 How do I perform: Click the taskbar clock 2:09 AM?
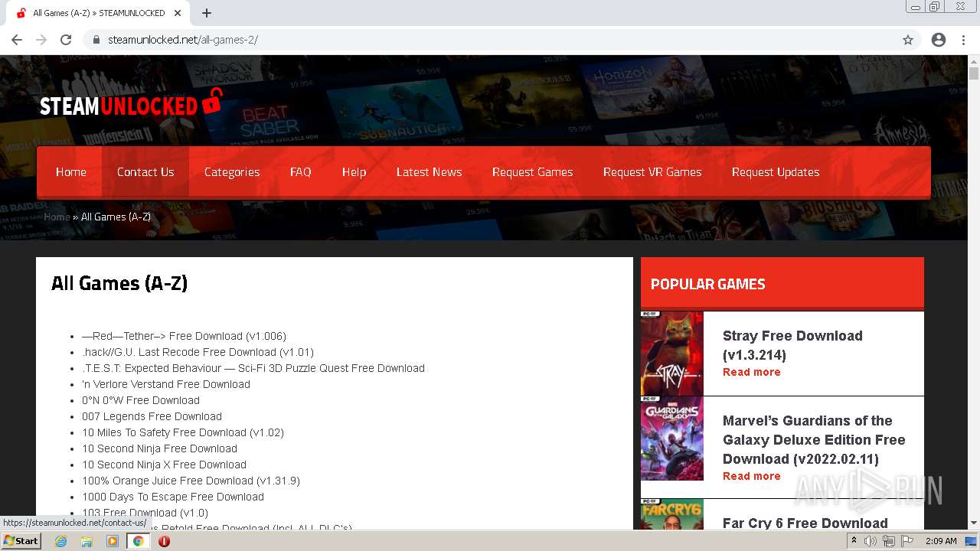click(x=941, y=541)
